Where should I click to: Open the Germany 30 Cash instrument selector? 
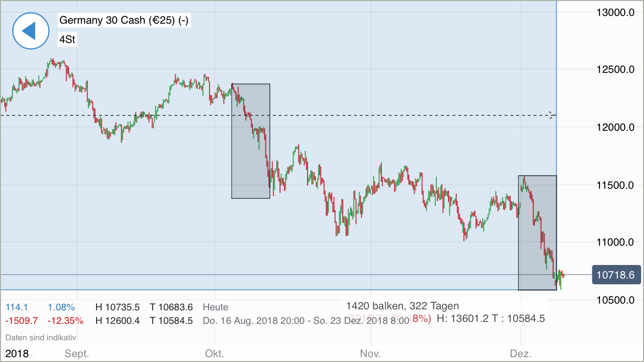123,20
